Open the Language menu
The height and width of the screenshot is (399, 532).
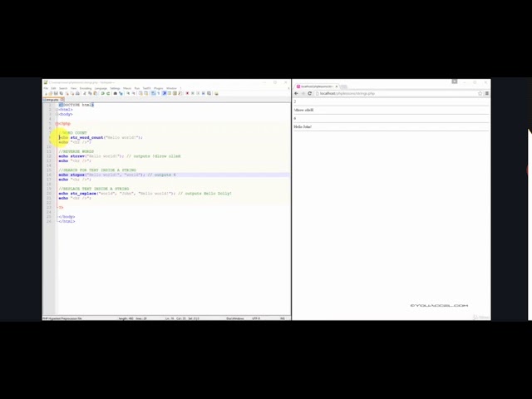pos(101,88)
